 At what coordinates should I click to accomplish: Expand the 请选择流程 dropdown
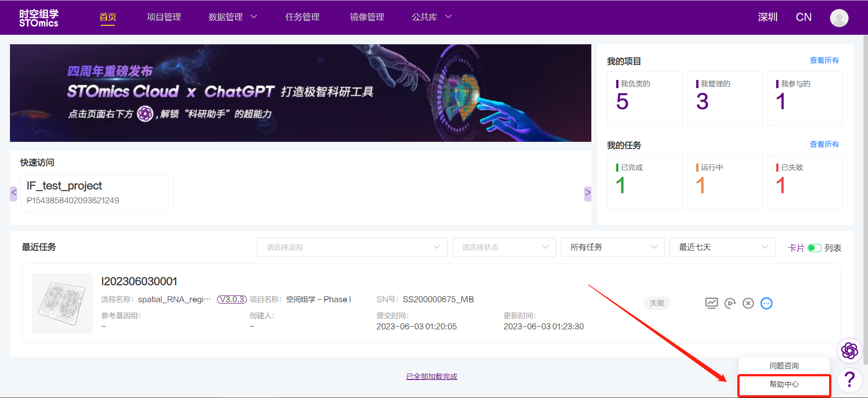point(352,247)
